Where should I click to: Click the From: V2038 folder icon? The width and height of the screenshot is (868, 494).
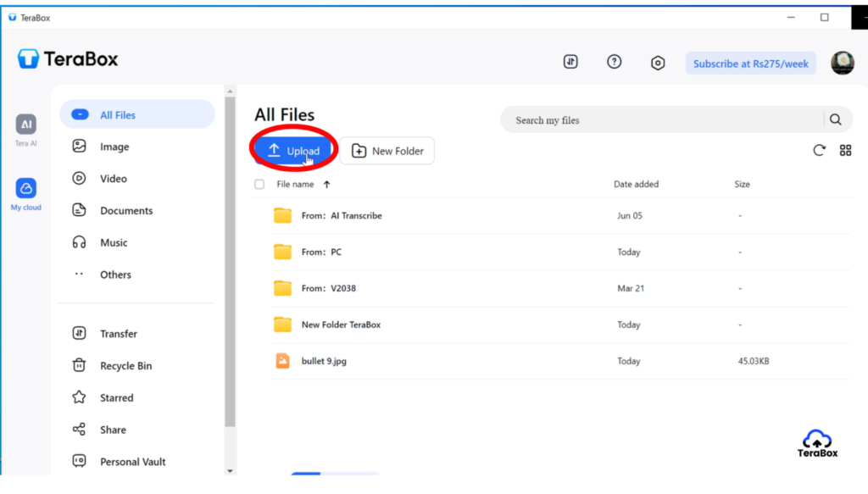pyautogui.click(x=282, y=288)
